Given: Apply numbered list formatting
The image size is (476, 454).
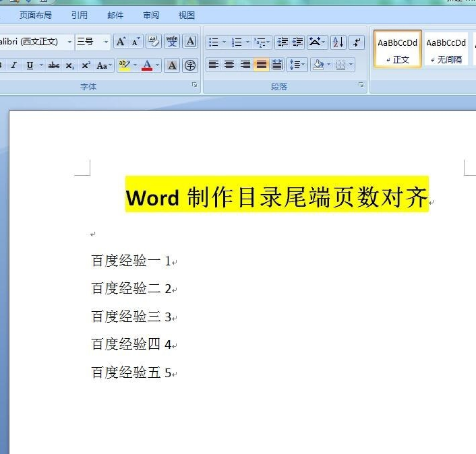Looking at the screenshot, I should [x=237, y=42].
